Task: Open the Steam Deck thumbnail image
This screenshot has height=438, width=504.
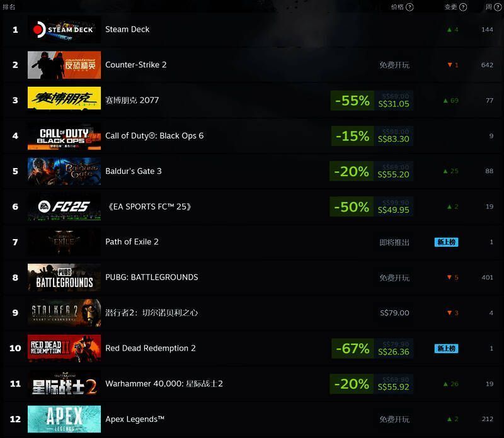Action: coord(64,30)
